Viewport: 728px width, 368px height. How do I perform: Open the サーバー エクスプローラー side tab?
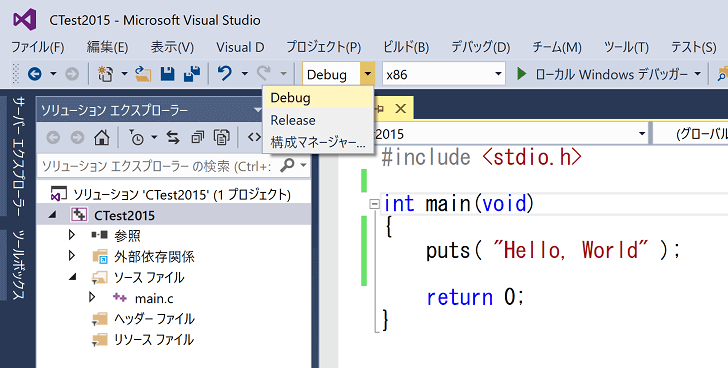click(19, 156)
